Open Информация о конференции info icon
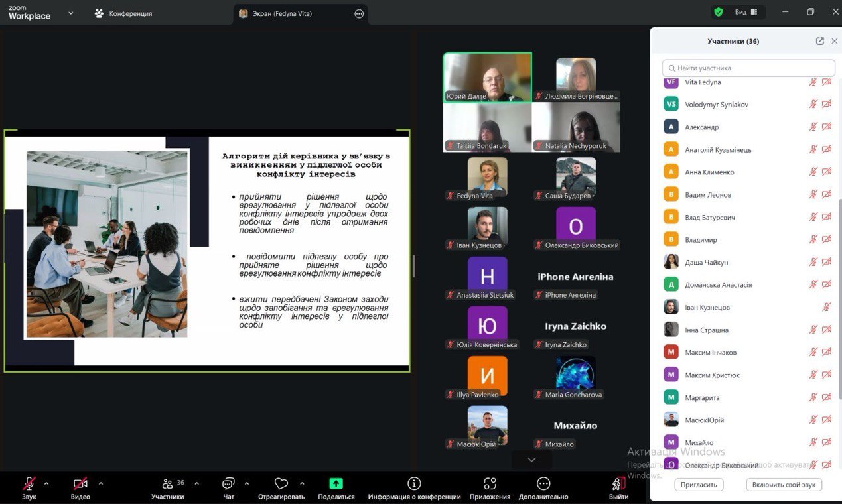The height and width of the screenshot is (504, 842). 414,484
